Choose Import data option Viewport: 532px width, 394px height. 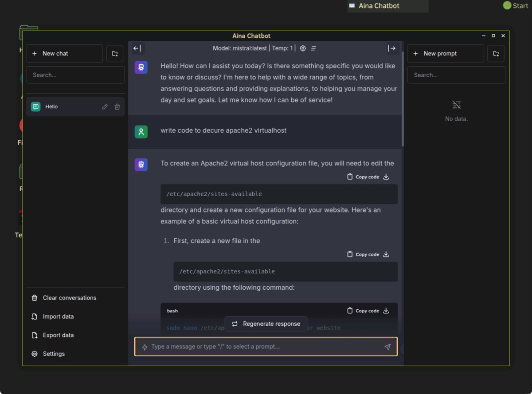coord(58,316)
